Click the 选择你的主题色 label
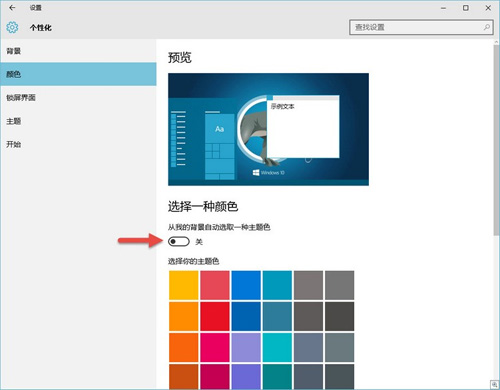The image size is (500, 390). [193, 261]
